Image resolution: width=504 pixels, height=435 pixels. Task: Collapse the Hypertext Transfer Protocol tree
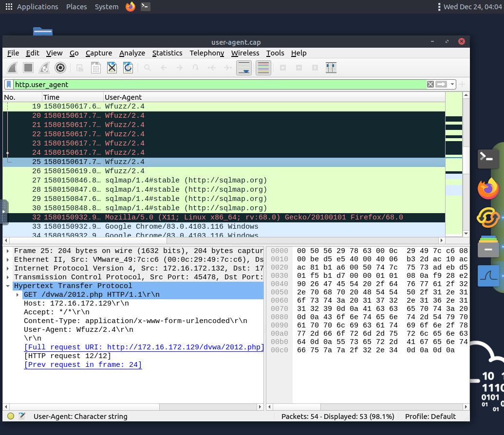[8, 286]
